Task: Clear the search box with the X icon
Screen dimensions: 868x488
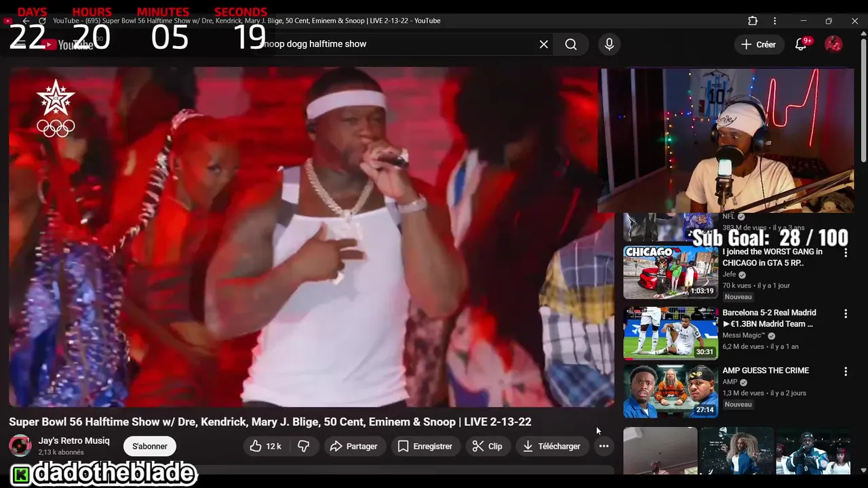Action: (x=544, y=44)
